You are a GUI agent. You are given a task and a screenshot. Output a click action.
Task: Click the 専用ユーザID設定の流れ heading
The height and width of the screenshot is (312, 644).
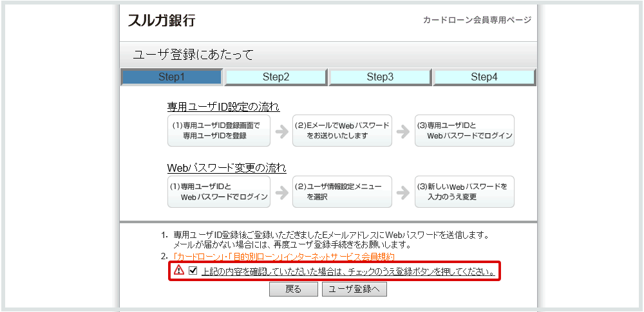pyautogui.click(x=223, y=107)
